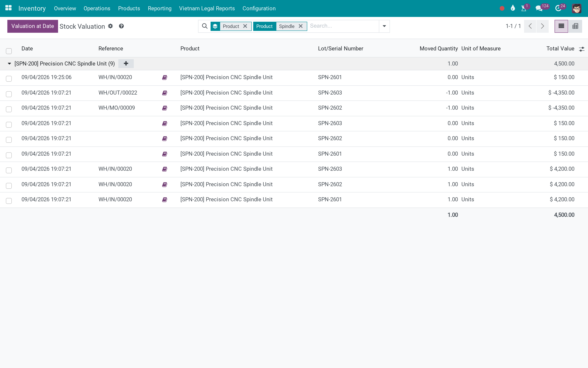Check the WH/MO/00009 row checkbox

tap(9, 109)
